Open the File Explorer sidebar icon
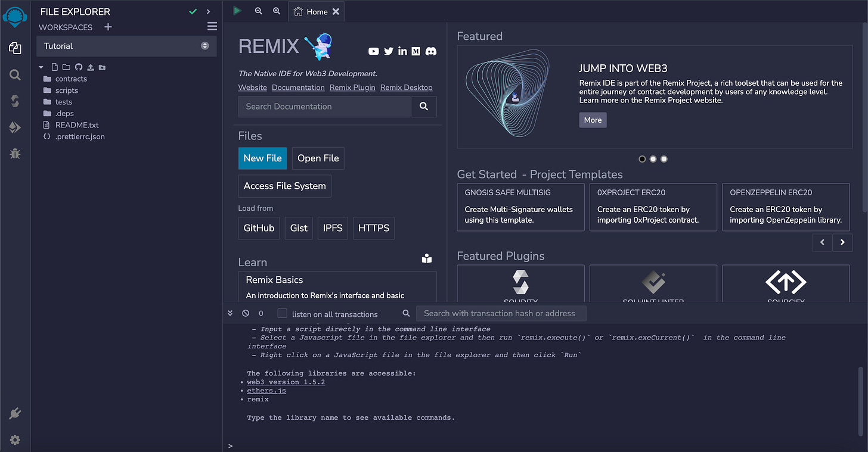Viewport: 868px width, 452px height. point(15,48)
